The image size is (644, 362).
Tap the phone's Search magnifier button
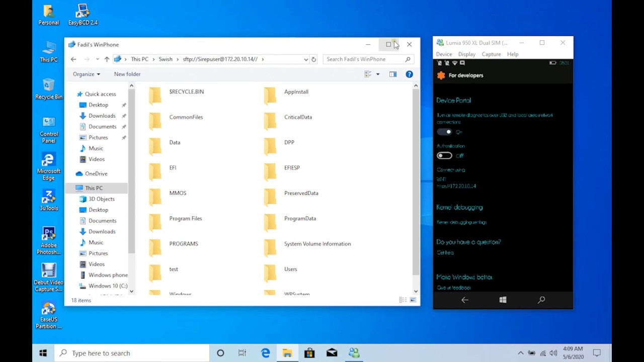(x=541, y=300)
